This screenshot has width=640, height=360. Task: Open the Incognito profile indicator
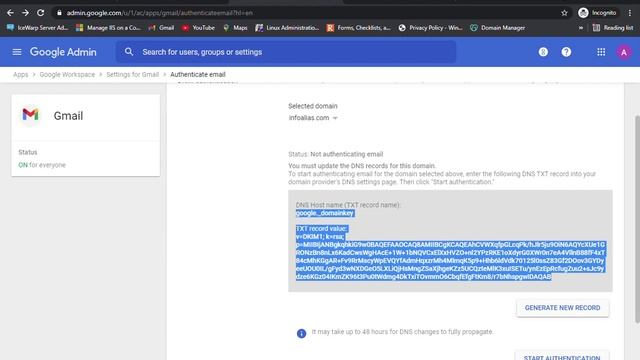coord(597,13)
